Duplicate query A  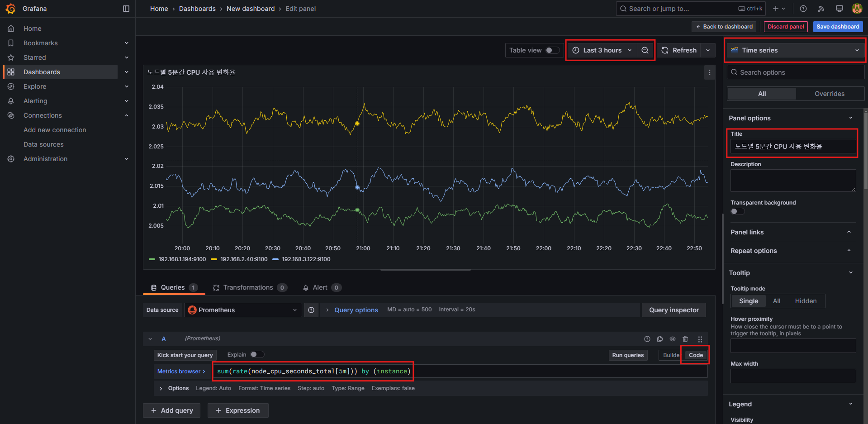[660, 339]
